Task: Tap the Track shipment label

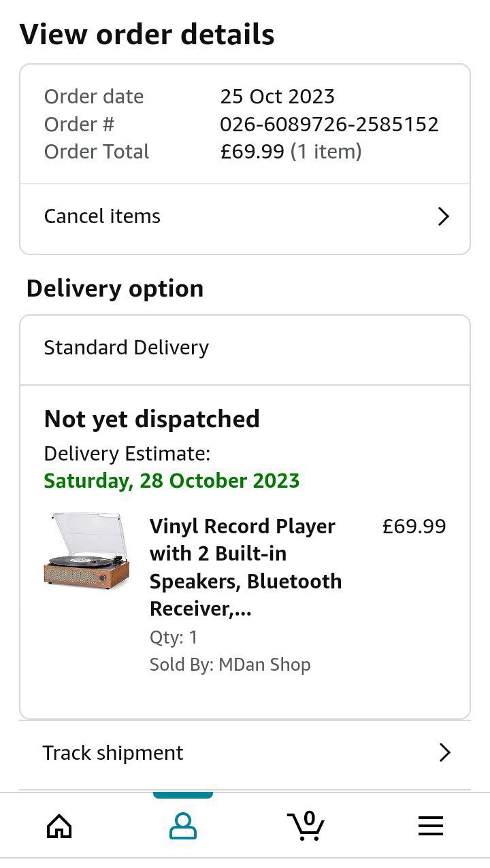Action: (x=113, y=753)
